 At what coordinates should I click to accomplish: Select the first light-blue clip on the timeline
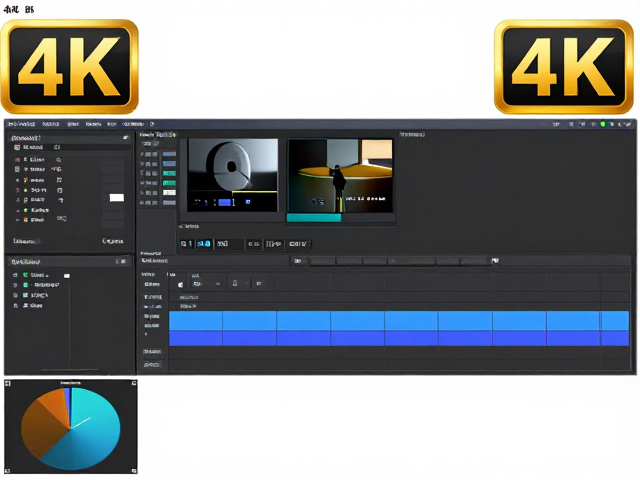coord(196,321)
